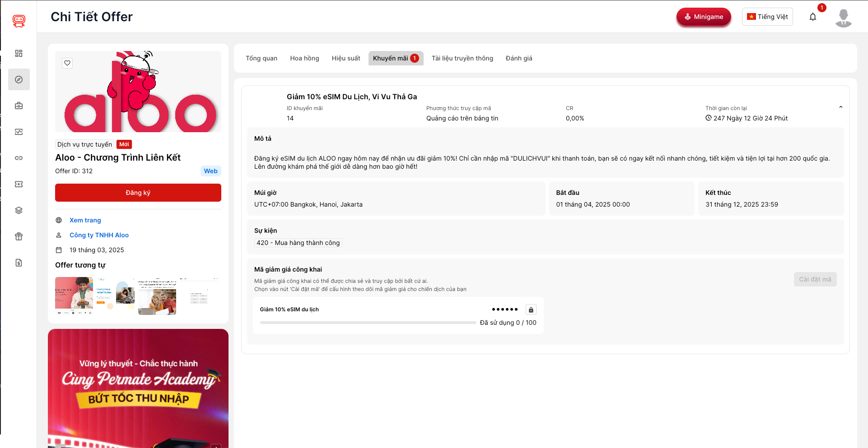Collapse the promotion details chevron
The image size is (868, 448).
click(840, 107)
